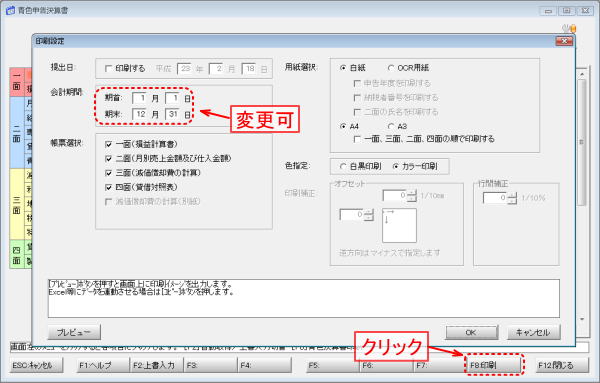Click the 期首 month input field

pyautogui.click(x=140, y=98)
